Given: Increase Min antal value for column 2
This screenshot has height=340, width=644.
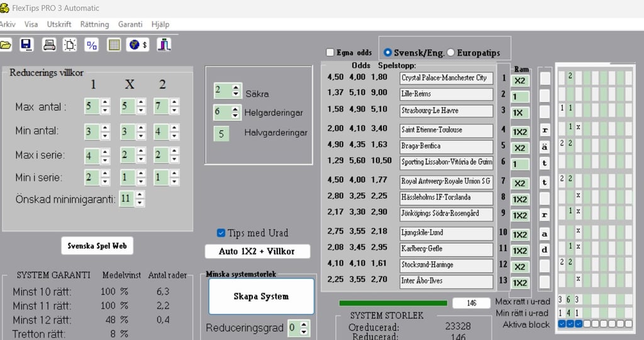Looking at the screenshot, I should click(x=175, y=128).
